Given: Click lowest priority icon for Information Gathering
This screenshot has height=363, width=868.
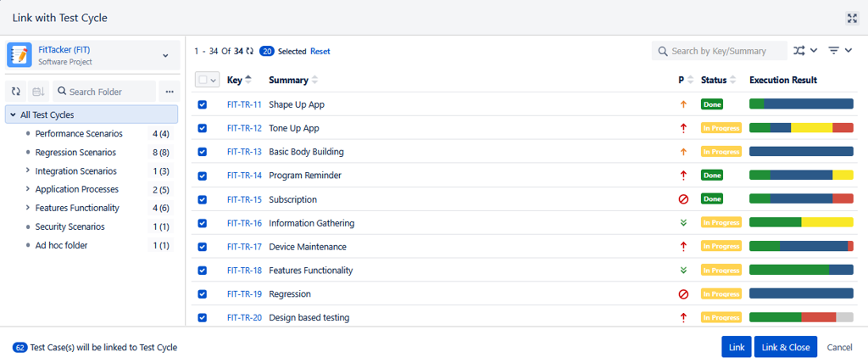Looking at the screenshot, I should pos(683,223).
